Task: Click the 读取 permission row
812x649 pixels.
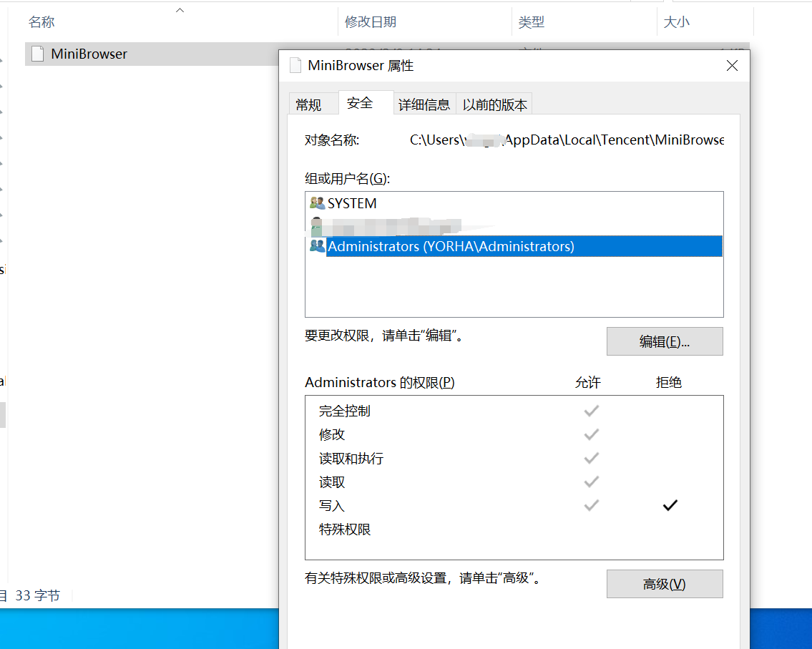Action: coord(514,482)
